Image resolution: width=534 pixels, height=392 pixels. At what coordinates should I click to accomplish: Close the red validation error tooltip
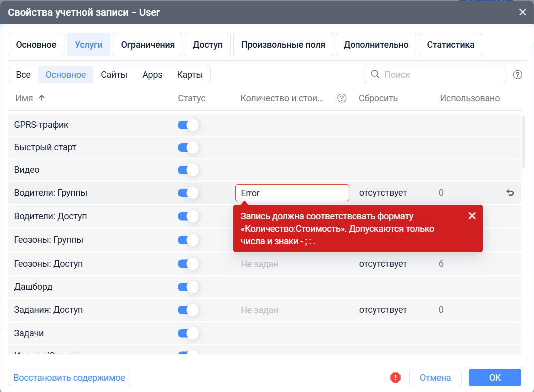tap(472, 216)
